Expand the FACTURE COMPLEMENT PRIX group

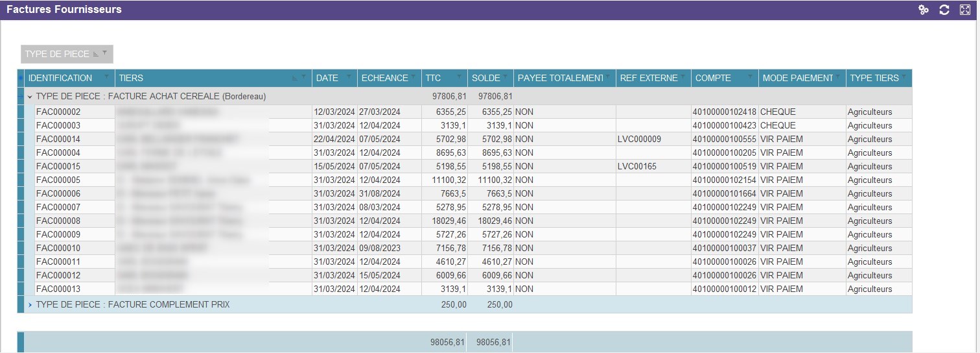[x=30, y=305]
